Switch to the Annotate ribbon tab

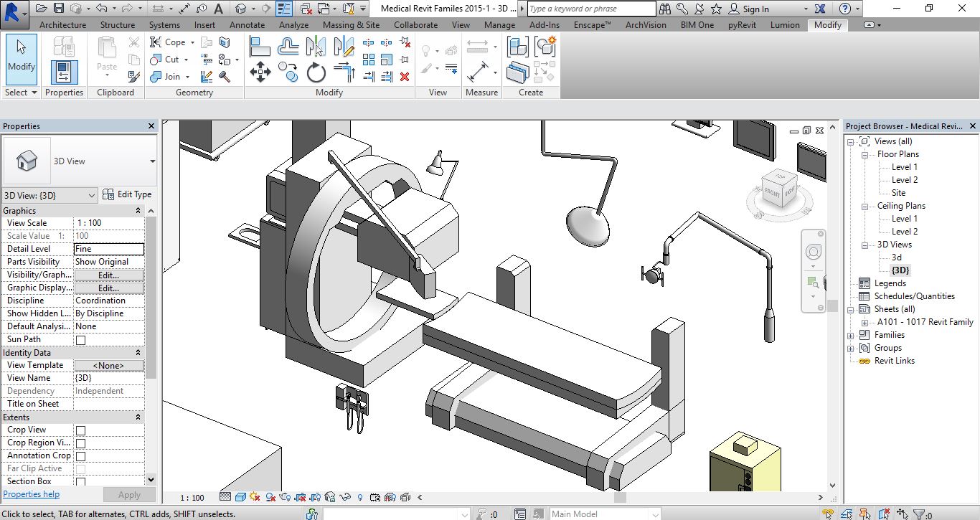[x=247, y=24]
